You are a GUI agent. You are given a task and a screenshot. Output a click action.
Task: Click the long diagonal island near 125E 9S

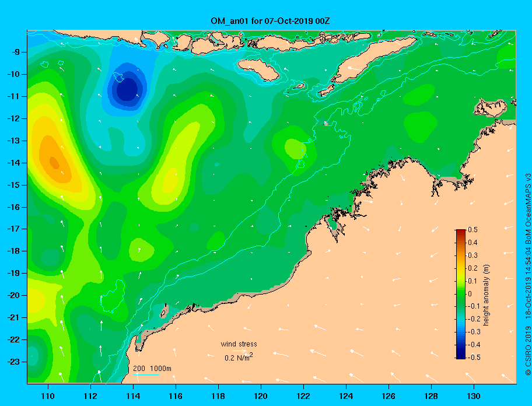coord(373,60)
